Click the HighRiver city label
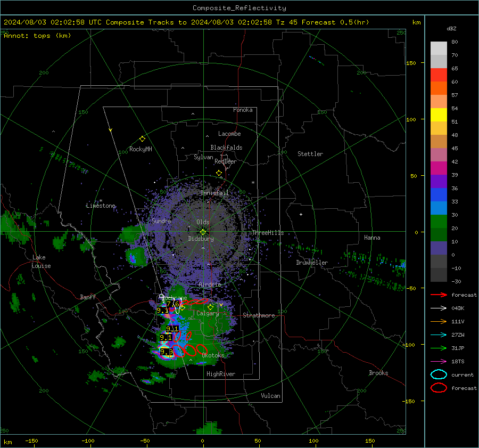 tap(221, 374)
